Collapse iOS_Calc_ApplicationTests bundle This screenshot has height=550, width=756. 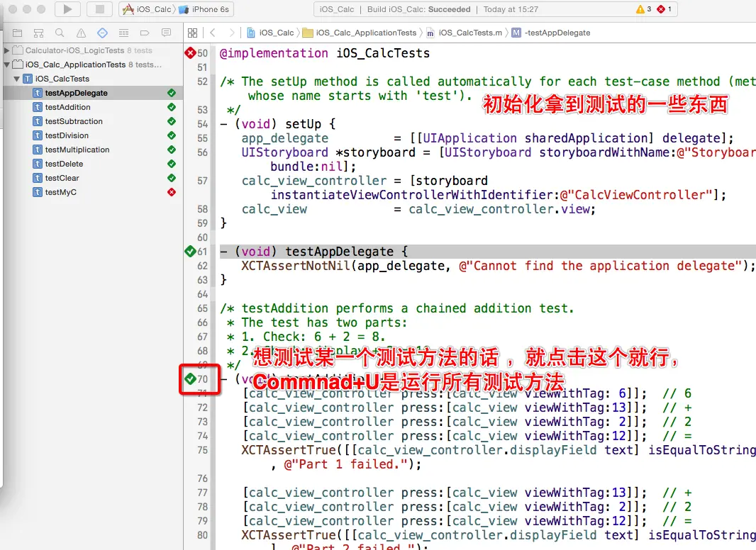[6, 64]
